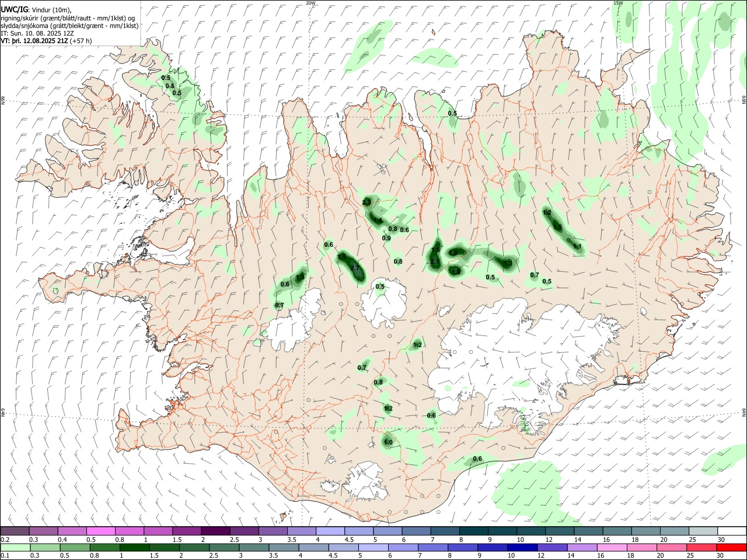Pick the white swatch labeled 30 in top legend

click(732, 531)
